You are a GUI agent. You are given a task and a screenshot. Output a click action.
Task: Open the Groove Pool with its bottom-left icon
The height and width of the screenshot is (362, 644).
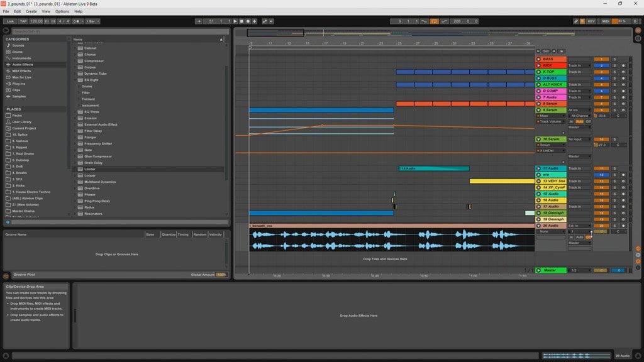tap(5, 274)
